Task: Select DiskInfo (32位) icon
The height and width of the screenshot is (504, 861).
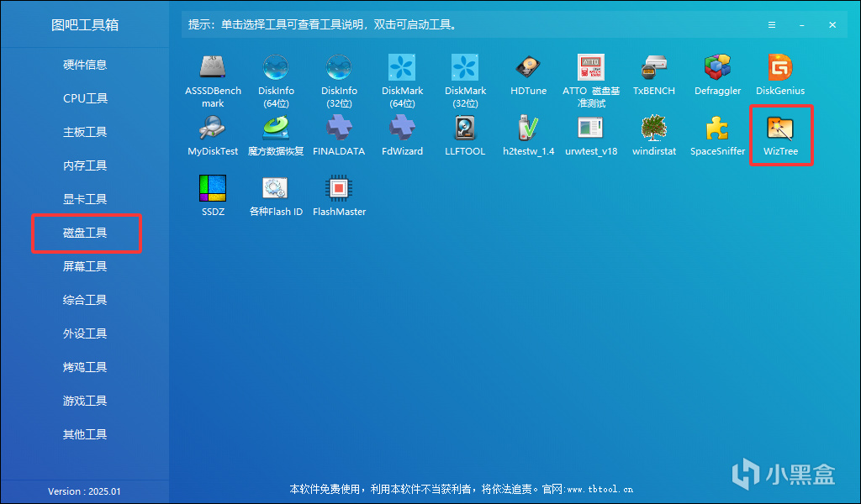Action: 339,67
